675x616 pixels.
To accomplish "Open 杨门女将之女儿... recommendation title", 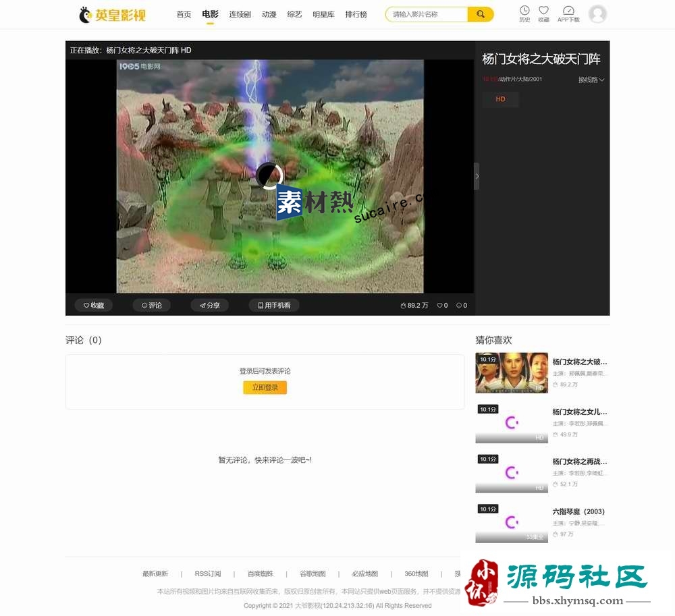I will click(579, 412).
